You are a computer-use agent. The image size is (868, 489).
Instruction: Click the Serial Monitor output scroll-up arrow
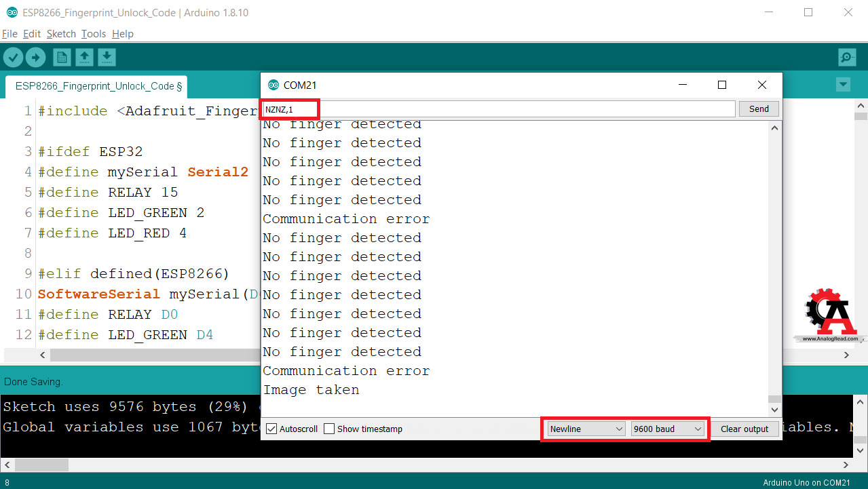(775, 128)
